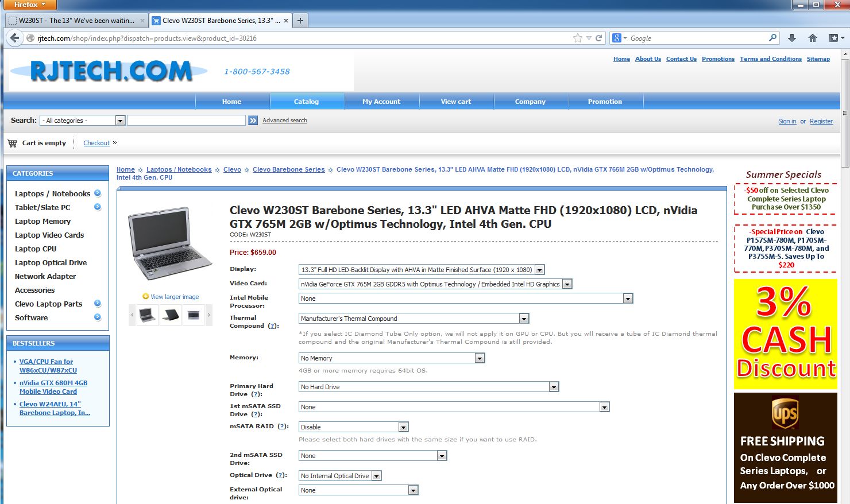
Task: Show next product thumbnail arrow
Action: pyautogui.click(x=208, y=315)
